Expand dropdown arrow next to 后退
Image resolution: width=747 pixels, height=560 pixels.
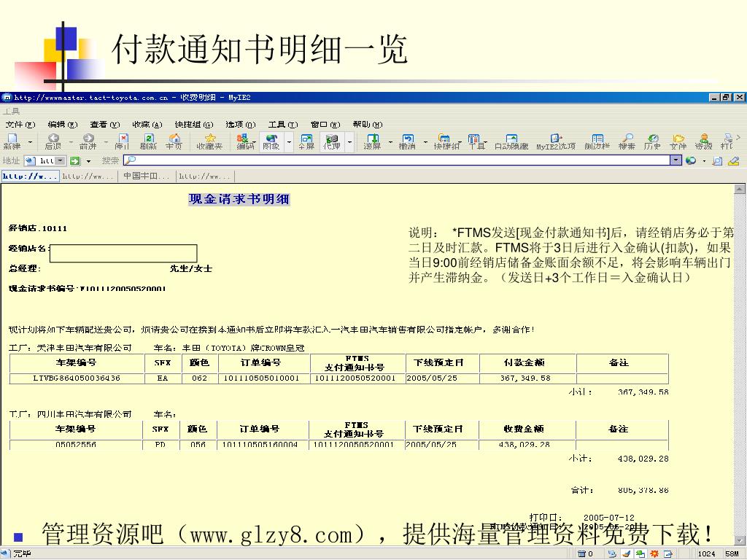tap(71, 142)
